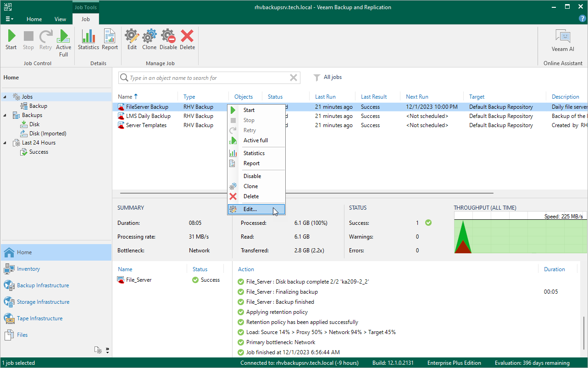Choose Active full in the context menu
This screenshot has width=588, height=368.
257,140
